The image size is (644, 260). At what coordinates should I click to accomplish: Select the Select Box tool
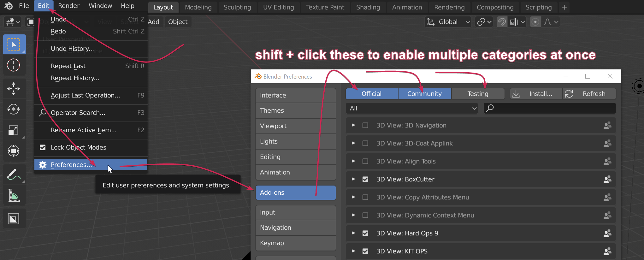(x=14, y=44)
